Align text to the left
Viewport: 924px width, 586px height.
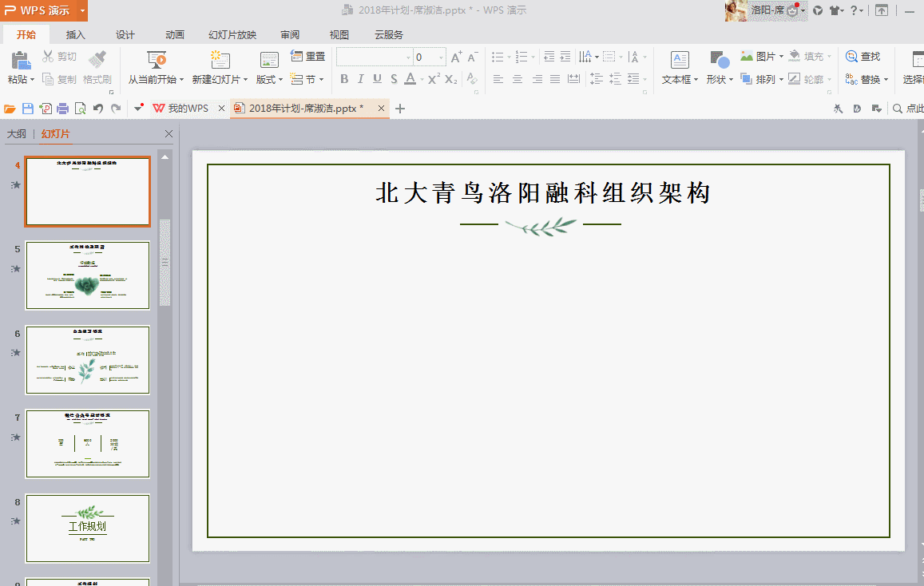point(498,79)
